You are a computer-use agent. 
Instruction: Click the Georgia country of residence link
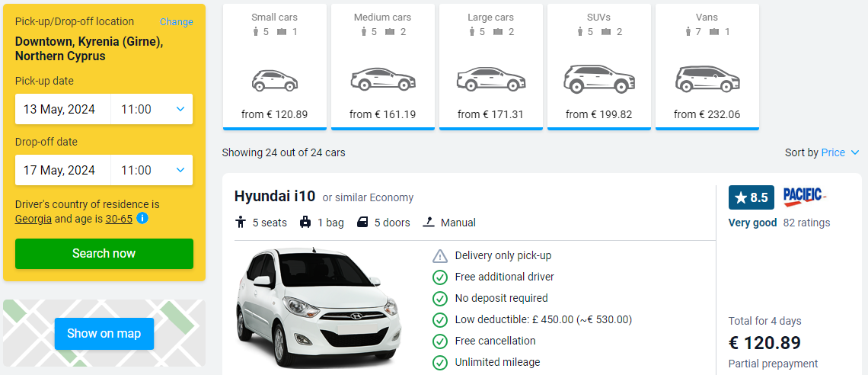pyautogui.click(x=34, y=219)
